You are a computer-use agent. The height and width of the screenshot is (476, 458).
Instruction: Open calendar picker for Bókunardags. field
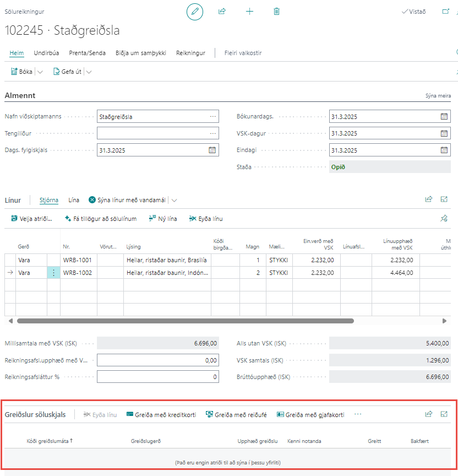click(x=444, y=116)
